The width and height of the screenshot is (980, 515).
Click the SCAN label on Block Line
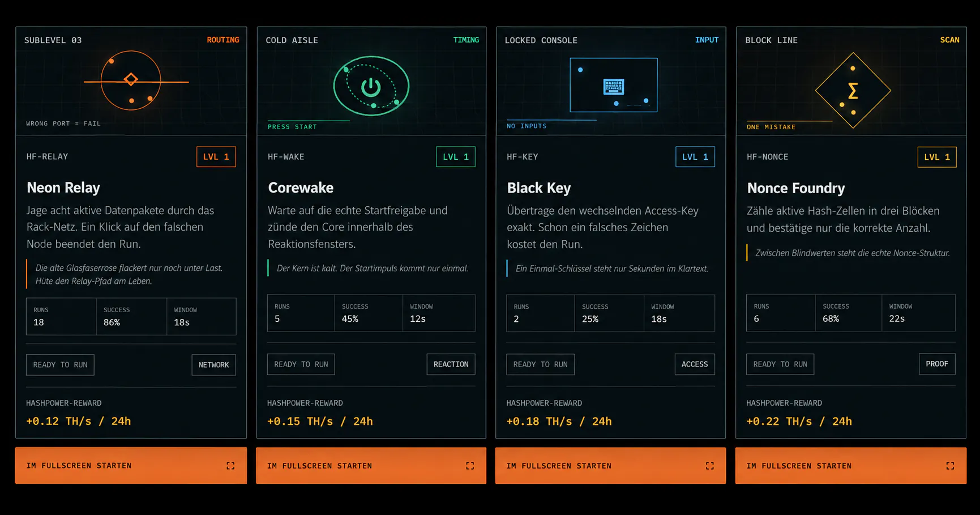949,40
